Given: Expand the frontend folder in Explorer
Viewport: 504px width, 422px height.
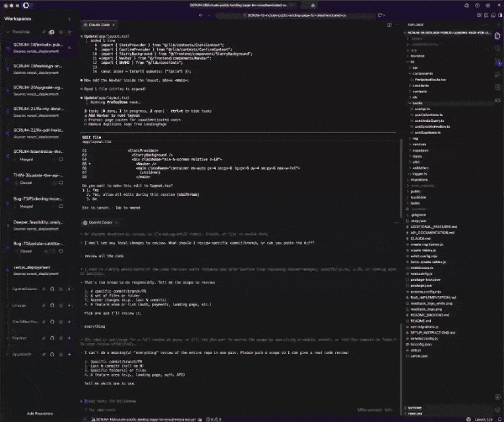Looking at the screenshot, I should (x=418, y=56).
